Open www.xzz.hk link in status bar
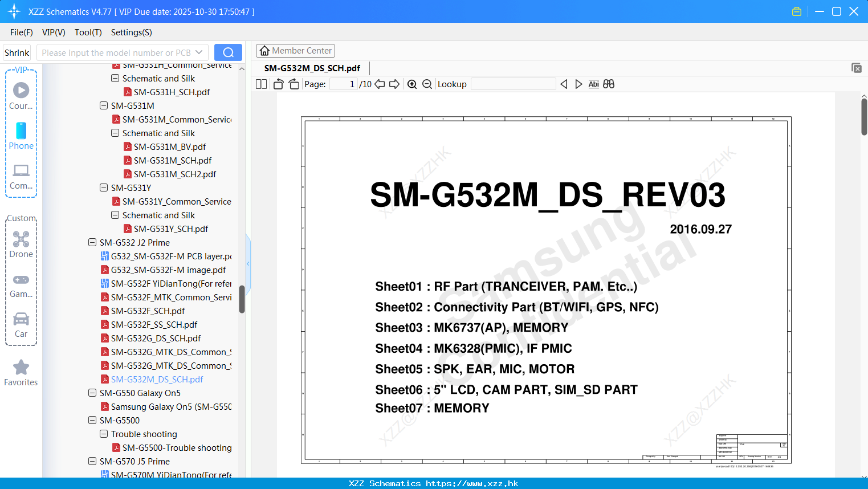The height and width of the screenshot is (489, 868). pos(472,483)
